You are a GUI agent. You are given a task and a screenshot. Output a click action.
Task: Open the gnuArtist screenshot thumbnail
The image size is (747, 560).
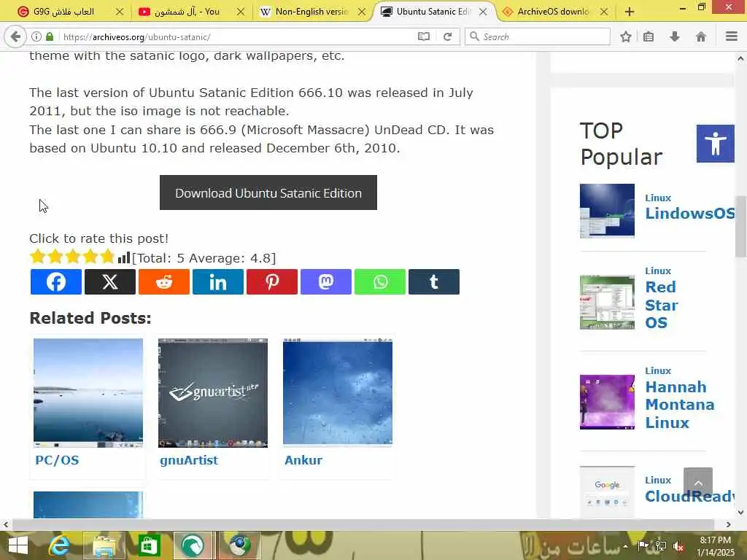(x=213, y=393)
